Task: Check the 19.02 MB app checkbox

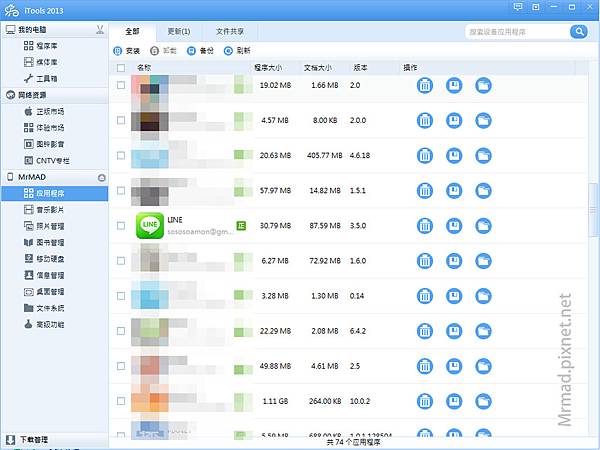Action: tap(121, 85)
